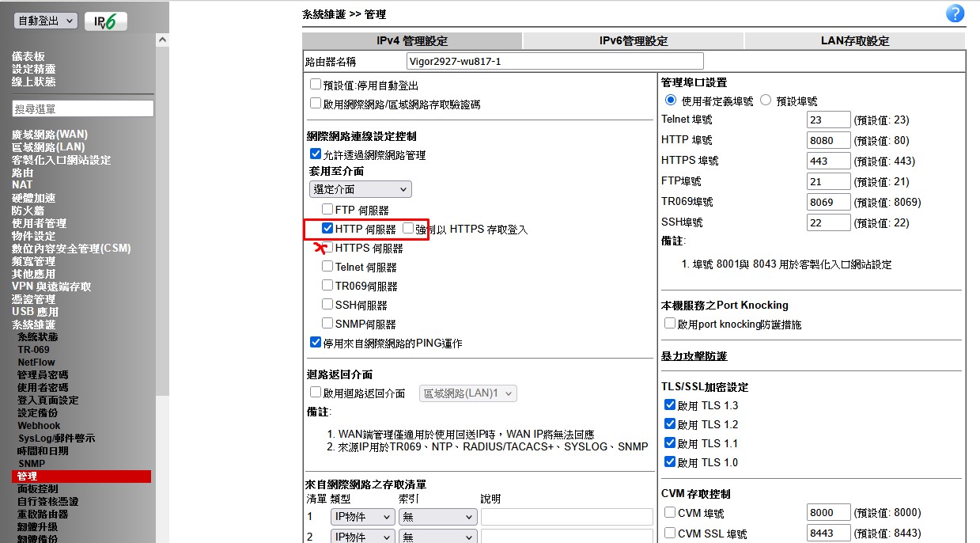Click the router name text field
Screen dimensions: 980x543
click(x=554, y=61)
